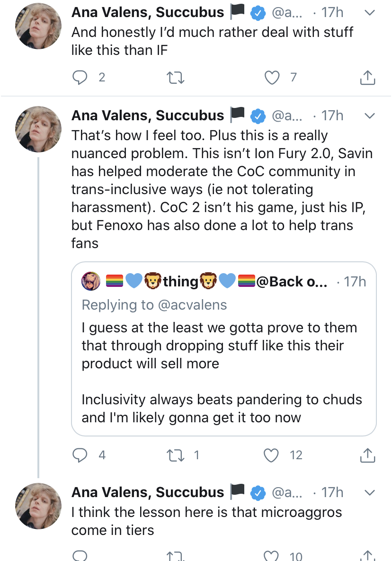Image resolution: width=392 pixels, height=561 pixels.
Task: Share the first tweet via share icon
Action: pos(367,78)
